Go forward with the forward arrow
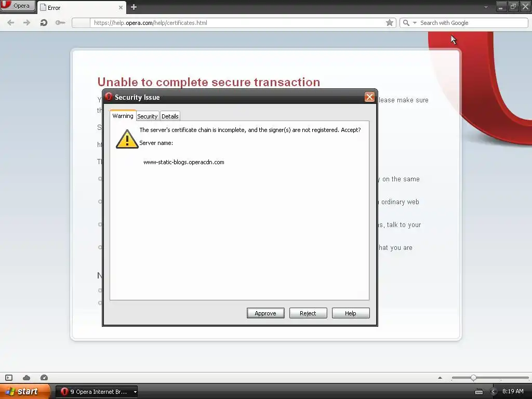532x399 pixels. (26, 23)
